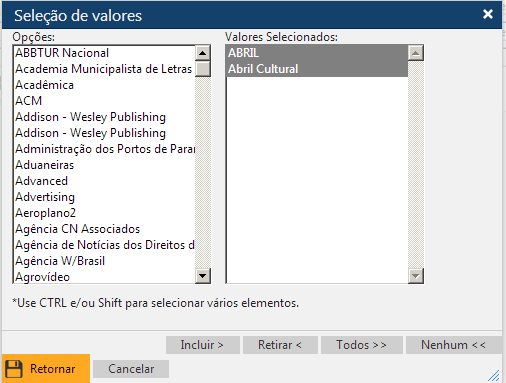Image resolution: width=506 pixels, height=383 pixels.
Task: Click the Todos >> button
Action: tap(362, 345)
